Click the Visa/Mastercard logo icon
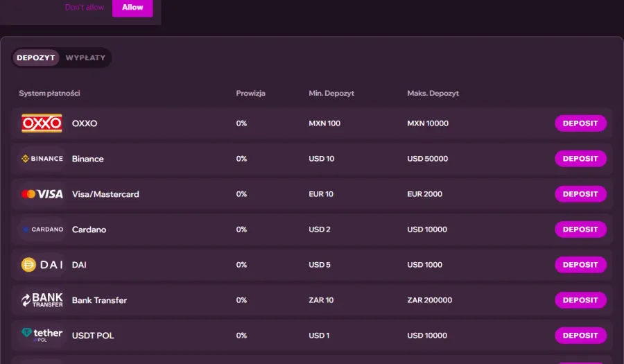 click(42, 194)
